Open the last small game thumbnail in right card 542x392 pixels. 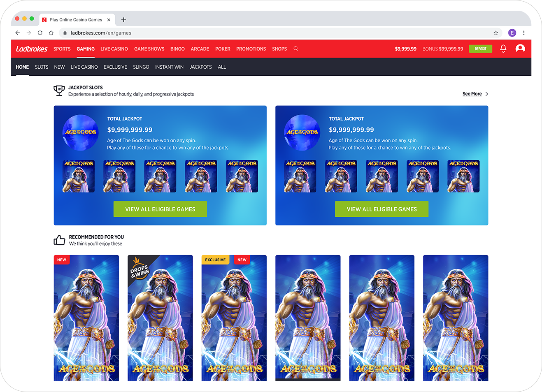pyautogui.click(x=463, y=176)
